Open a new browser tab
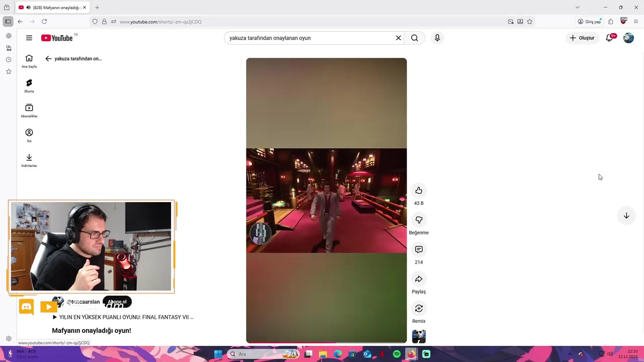The height and width of the screenshot is (362, 644). click(x=97, y=8)
